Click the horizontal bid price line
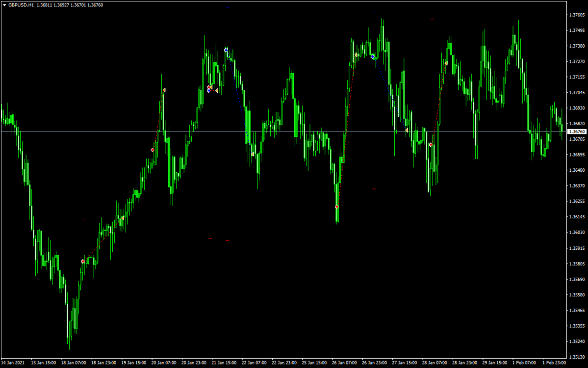This screenshot has width=588, height=368. [x=283, y=131]
